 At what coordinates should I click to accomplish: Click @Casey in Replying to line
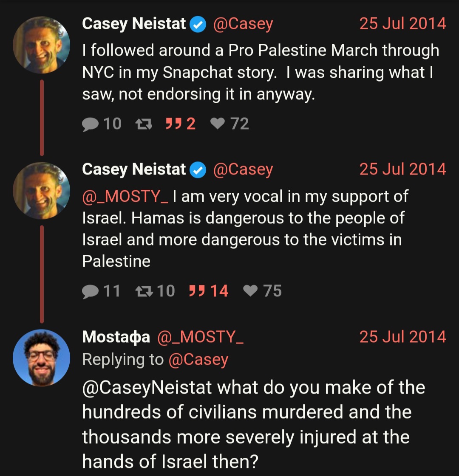tap(198, 360)
